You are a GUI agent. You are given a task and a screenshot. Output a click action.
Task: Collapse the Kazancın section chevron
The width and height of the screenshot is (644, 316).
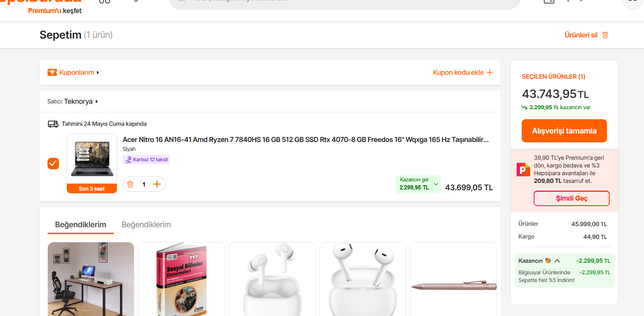tap(557, 261)
